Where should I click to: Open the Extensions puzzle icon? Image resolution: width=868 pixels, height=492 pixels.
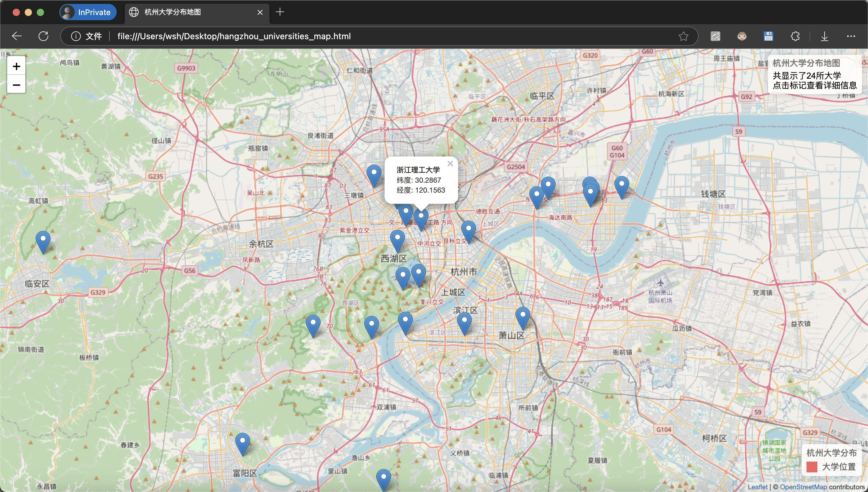[x=795, y=36]
